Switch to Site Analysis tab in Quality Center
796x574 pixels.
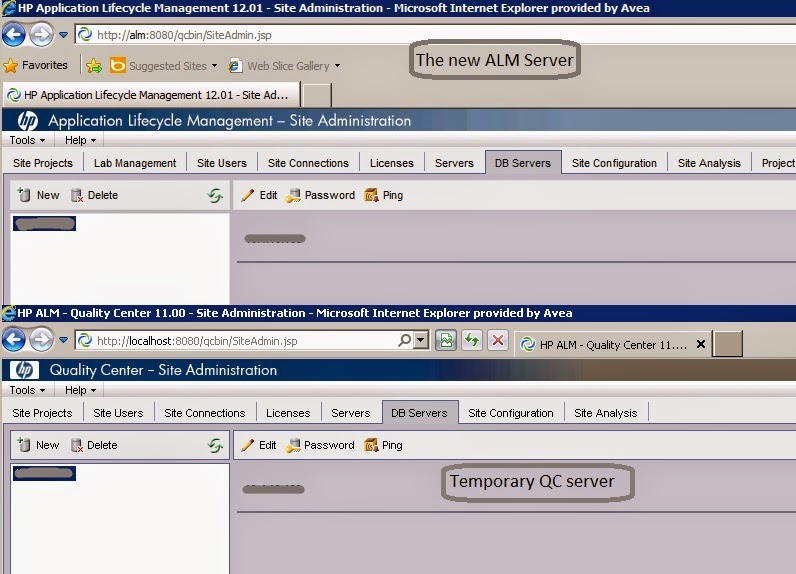[x=606, y=413]
